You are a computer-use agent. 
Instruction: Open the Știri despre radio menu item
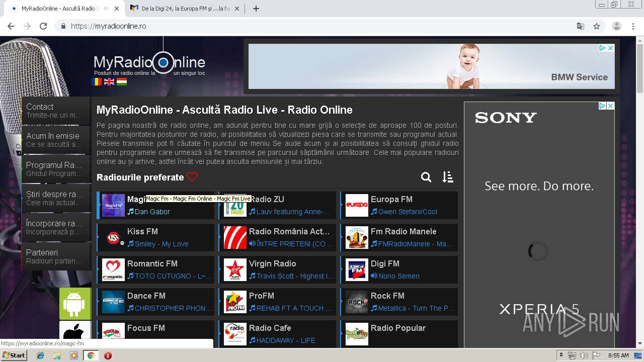point(56,198)
